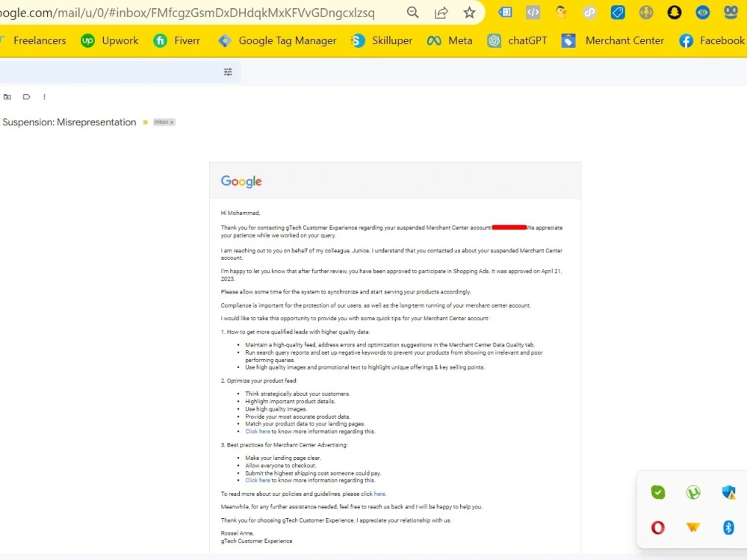747x560 pixels.
Task: Click the Gmail search input field
Action: (x=110, y=72)
